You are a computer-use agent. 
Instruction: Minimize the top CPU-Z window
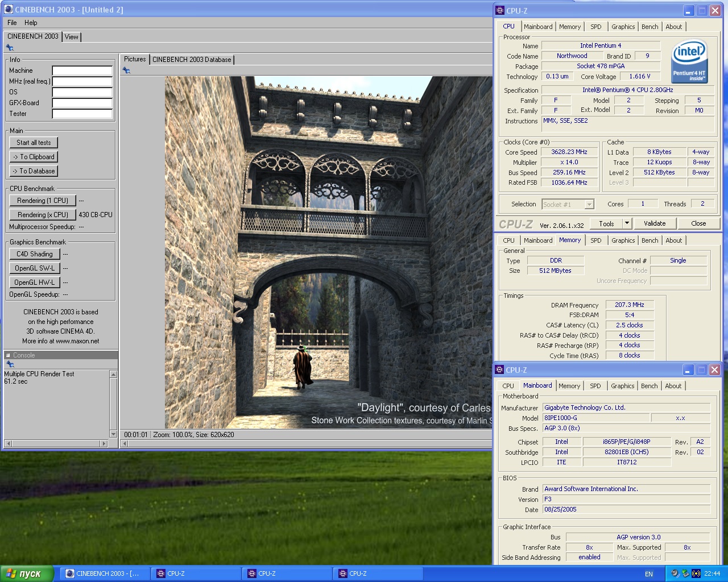point(689,10)
